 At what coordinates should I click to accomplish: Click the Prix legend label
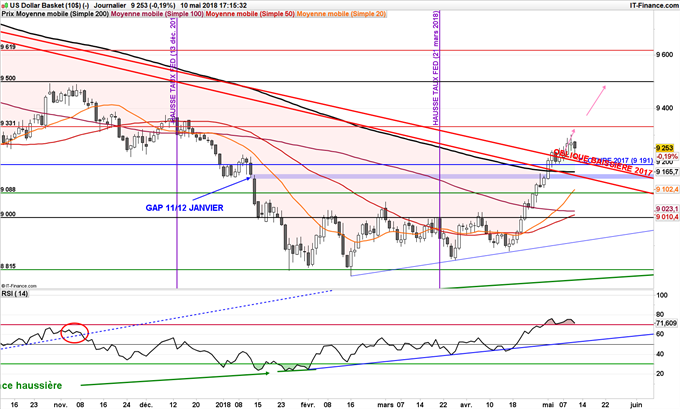tap(8, 14)
